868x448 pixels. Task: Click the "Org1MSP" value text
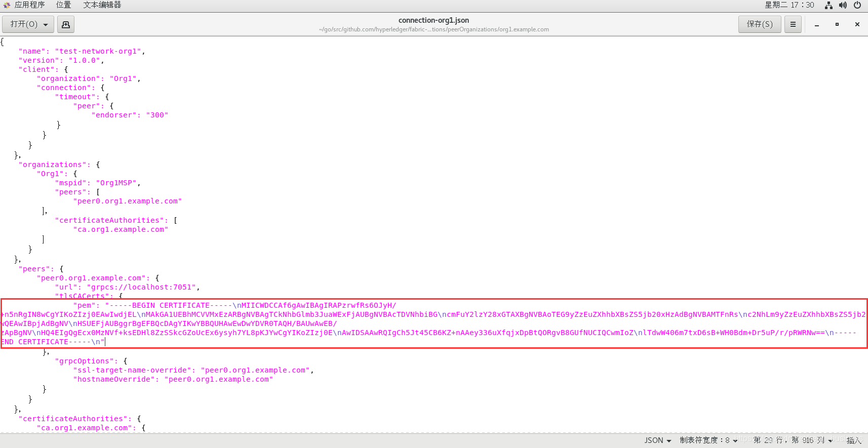click(x=116, y=183)
